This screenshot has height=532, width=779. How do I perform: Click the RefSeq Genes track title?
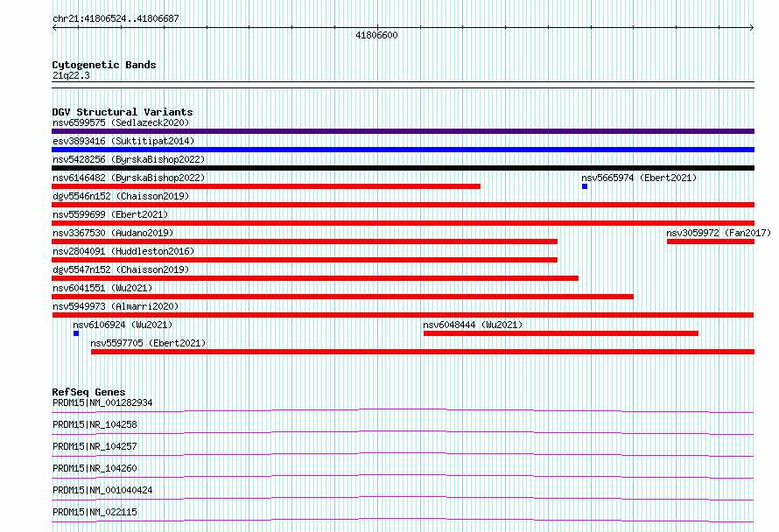(x=88, y=392)
